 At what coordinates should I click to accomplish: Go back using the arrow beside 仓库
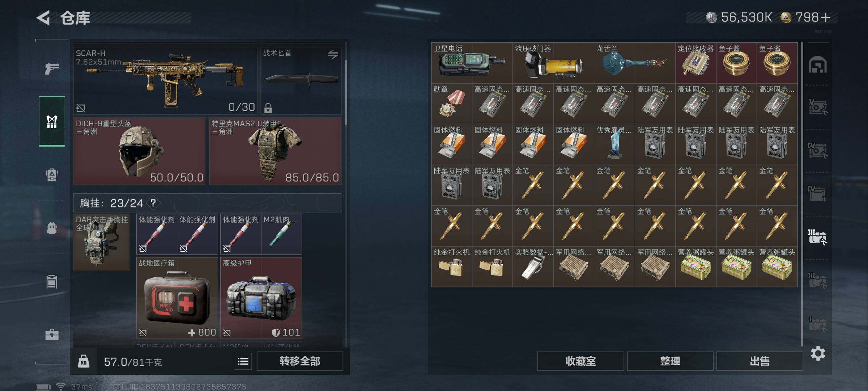click(x=43, y=18)
